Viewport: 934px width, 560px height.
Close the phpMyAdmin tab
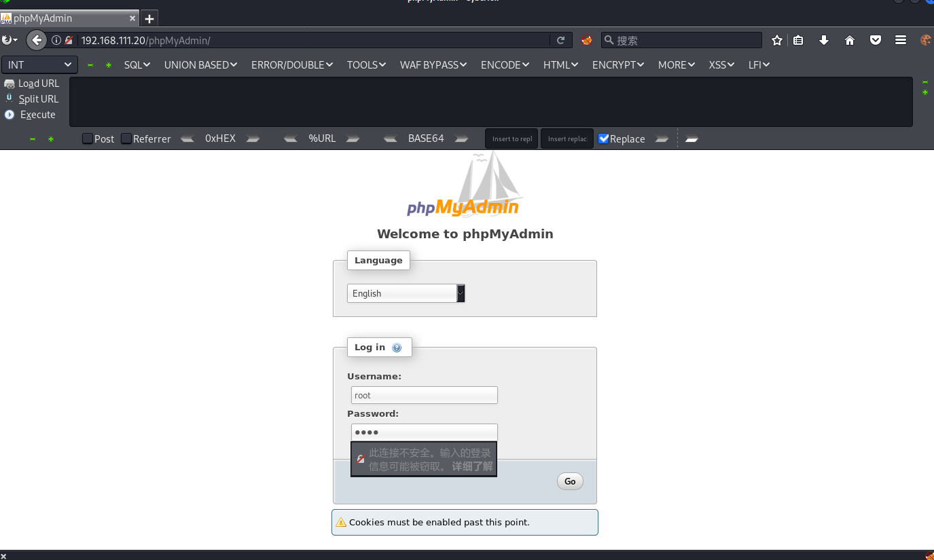[132, 18]
